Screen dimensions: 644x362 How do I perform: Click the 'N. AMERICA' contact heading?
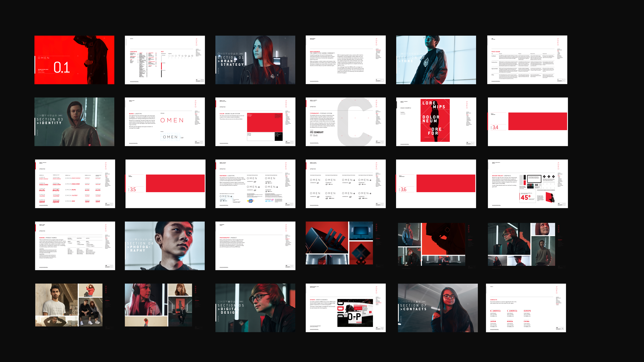pos(495,311)
